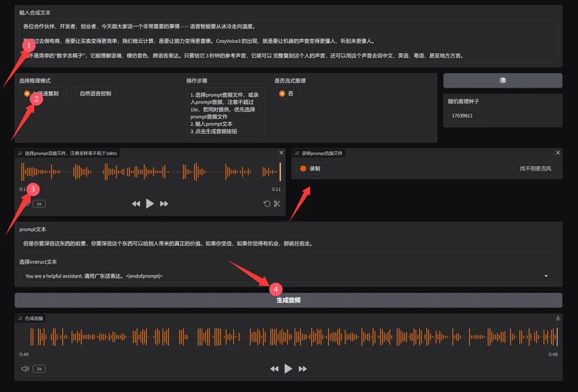578x392 pixels.
Task: Download the 合成音频 synthesized audio file
Action: click(x=558, y=317)
